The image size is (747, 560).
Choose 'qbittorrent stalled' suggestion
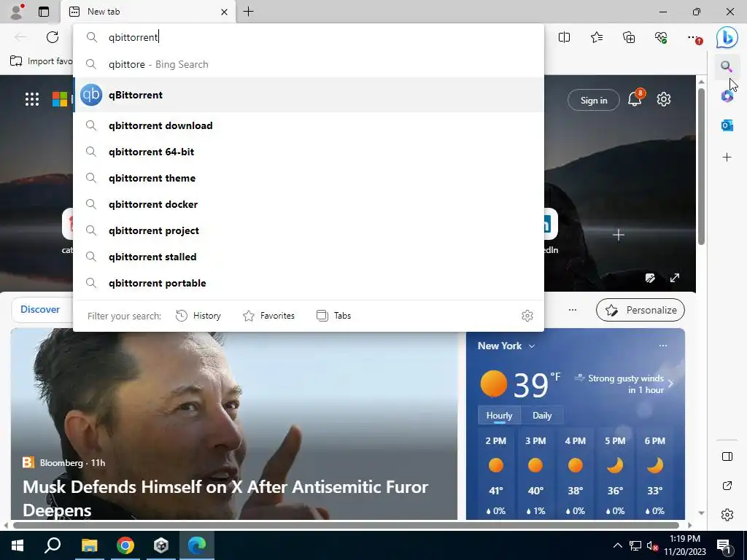click(309, 257)
